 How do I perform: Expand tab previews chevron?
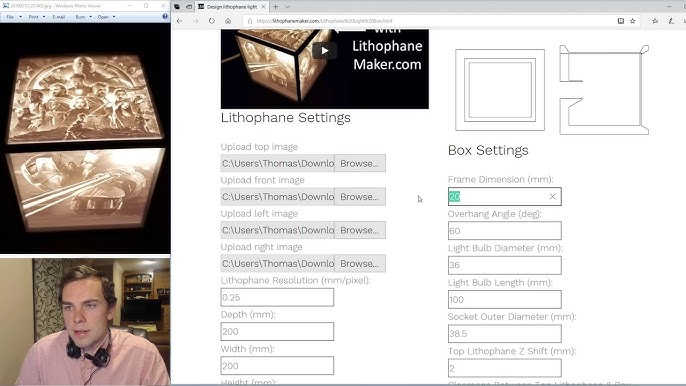[287, 7]
